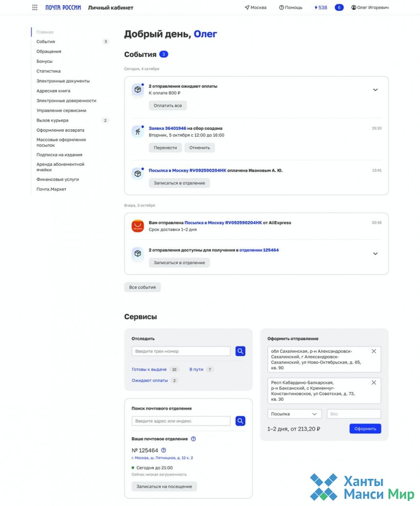Click the 'Введите трек-номер' input field

tap(181, 351)
